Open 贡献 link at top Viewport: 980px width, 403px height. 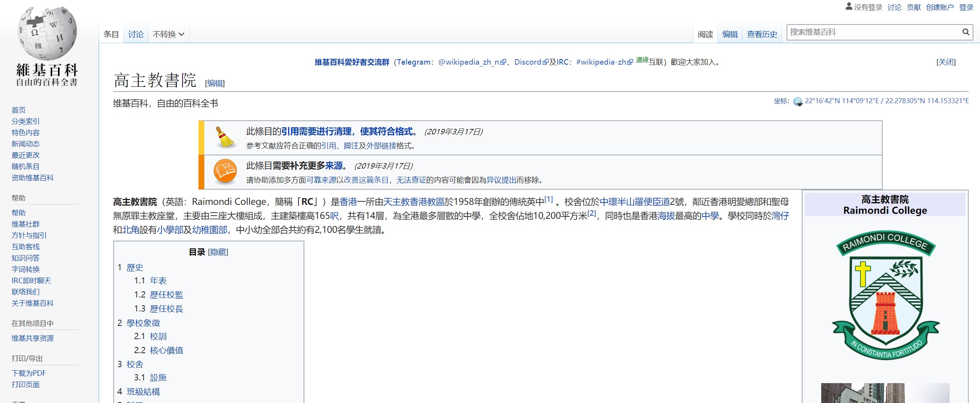coord(913,7)
